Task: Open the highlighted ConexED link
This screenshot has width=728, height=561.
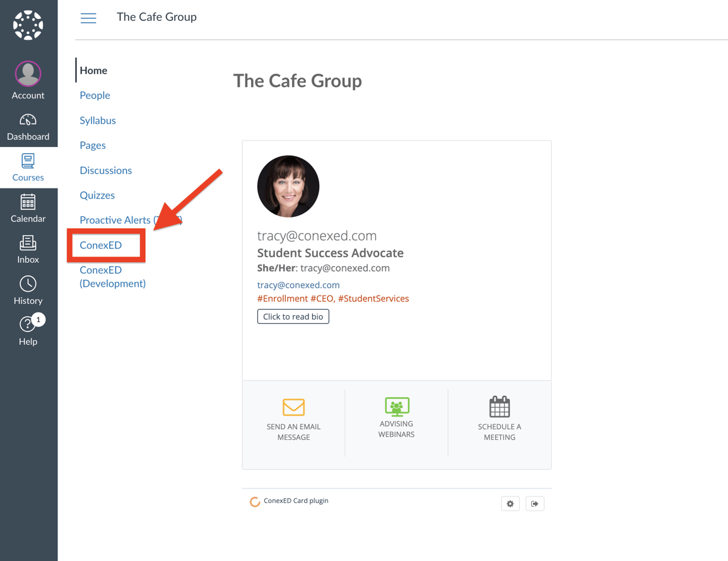Action: pos(101,245)
